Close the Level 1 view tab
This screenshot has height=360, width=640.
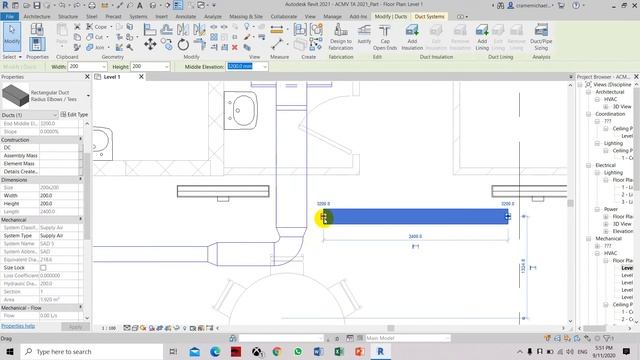[141, 77]
